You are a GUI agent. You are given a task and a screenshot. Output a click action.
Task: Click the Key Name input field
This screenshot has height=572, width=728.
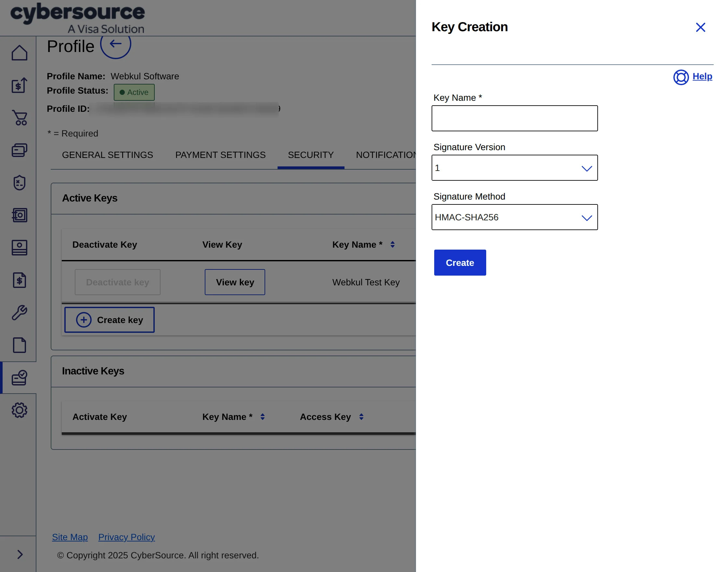coord(514,118)
